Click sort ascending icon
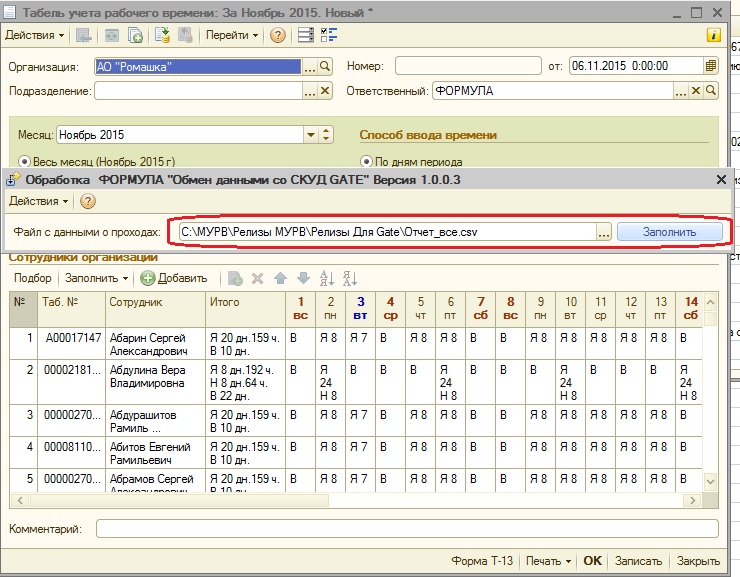740x577 pixels. pyautogui.click(x=327, y=278)
